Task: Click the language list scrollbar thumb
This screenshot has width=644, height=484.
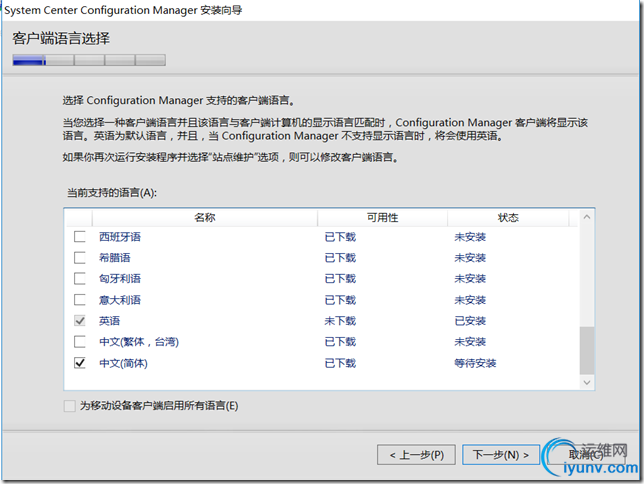Action: (x=587, y=350)
